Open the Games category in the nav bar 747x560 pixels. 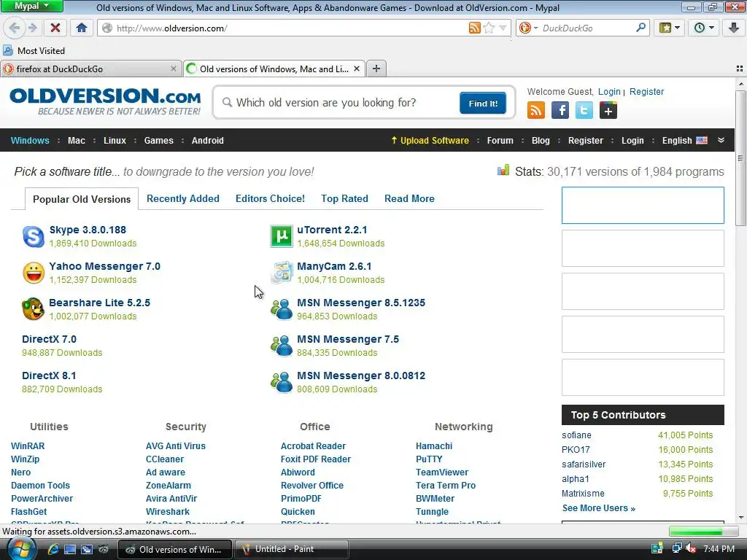pos(158,141)
